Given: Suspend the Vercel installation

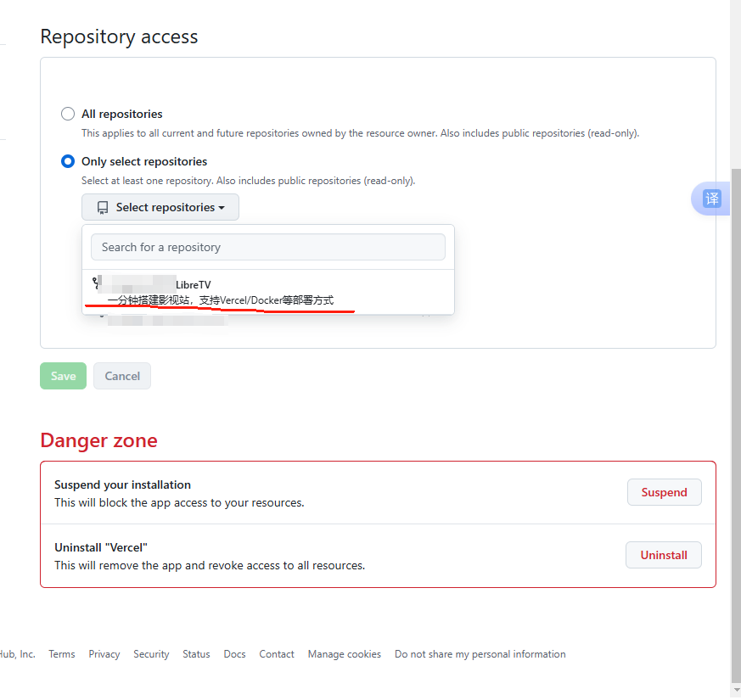Looking at the screenshot, I should tap(664, 492).
